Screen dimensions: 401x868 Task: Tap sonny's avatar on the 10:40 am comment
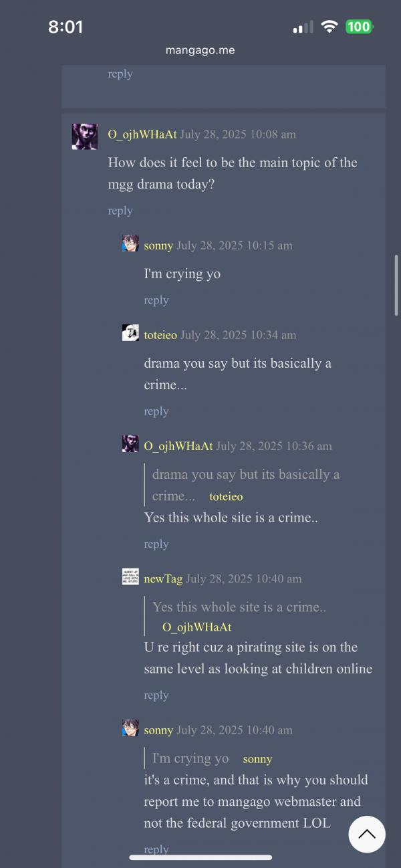coord(130,728)
